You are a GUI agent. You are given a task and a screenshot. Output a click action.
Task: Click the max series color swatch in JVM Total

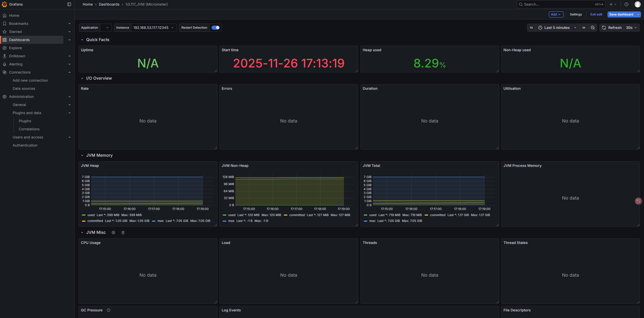pyautogui.click(x=365, y=221)
